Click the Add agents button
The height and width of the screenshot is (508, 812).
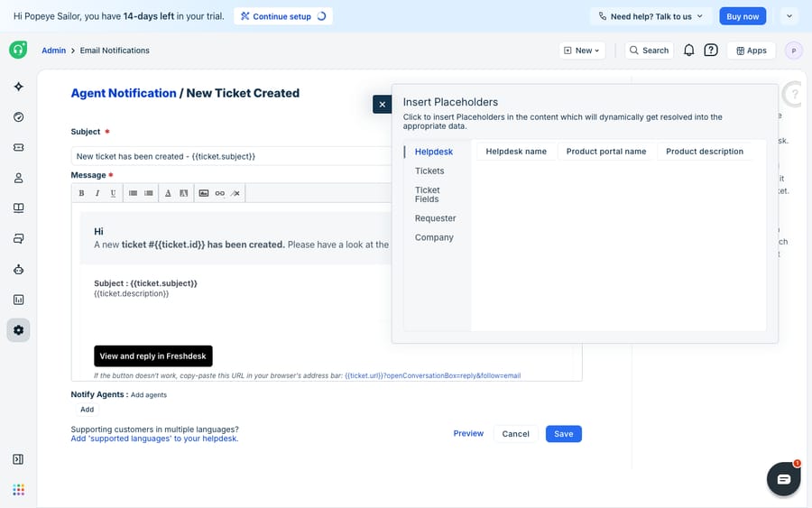coord(87,410)
